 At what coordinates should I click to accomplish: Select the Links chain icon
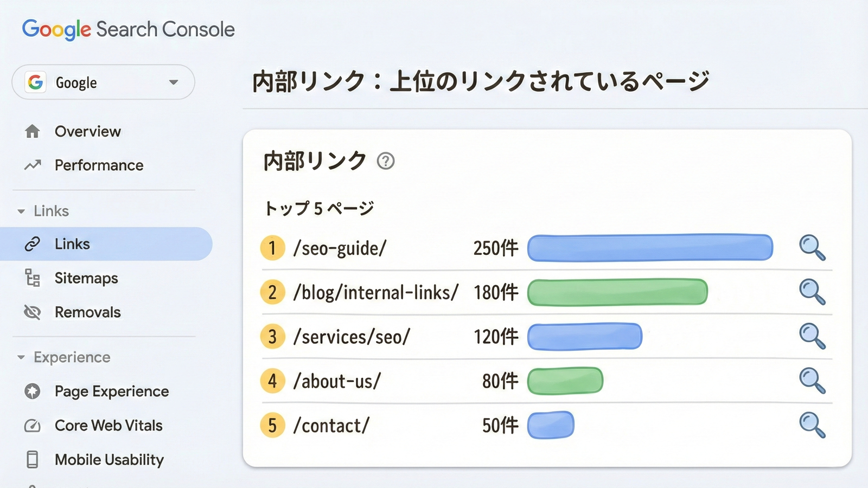pos(33,243)
